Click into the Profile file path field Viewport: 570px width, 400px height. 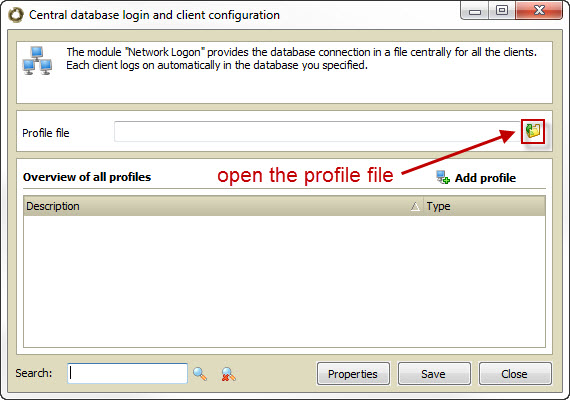[318, 131]
